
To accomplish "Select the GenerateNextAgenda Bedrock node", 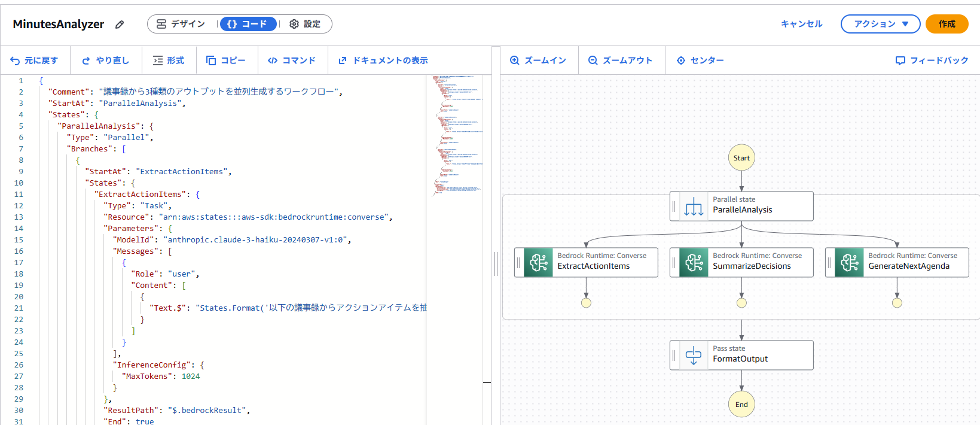I will [897, 262].
